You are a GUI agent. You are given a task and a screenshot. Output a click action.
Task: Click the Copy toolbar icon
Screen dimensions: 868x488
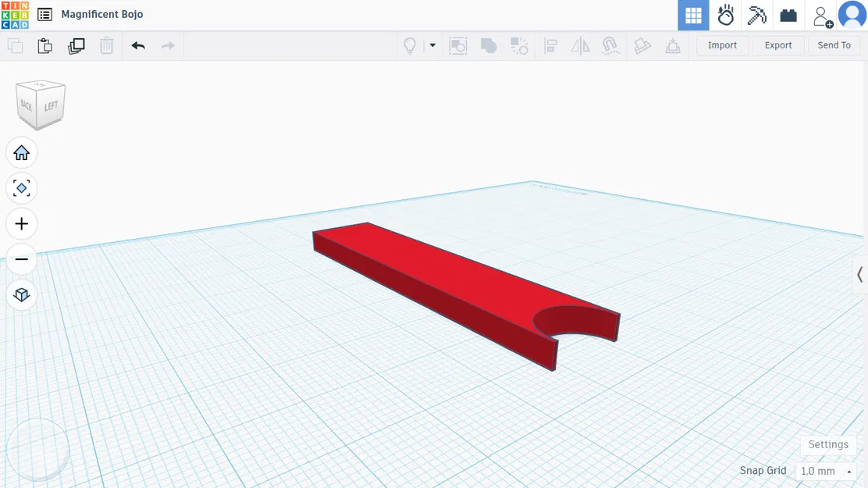(16, 45)
